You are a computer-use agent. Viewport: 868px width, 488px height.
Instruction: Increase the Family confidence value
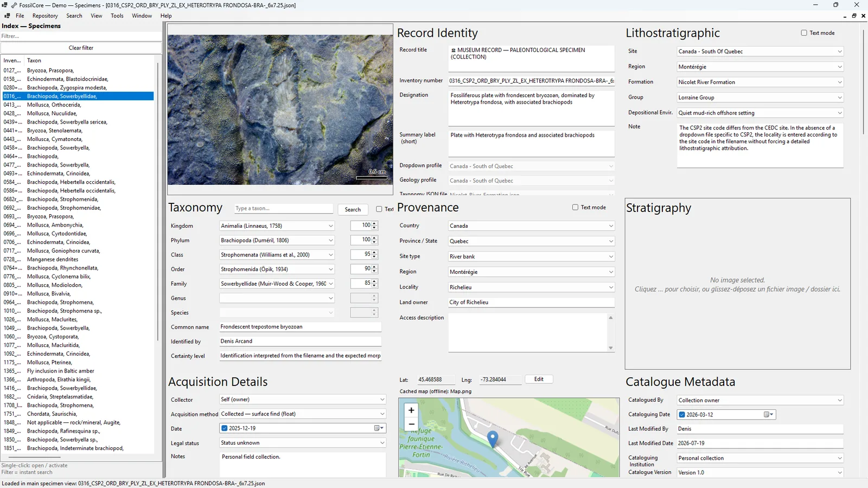click(374, 281)
